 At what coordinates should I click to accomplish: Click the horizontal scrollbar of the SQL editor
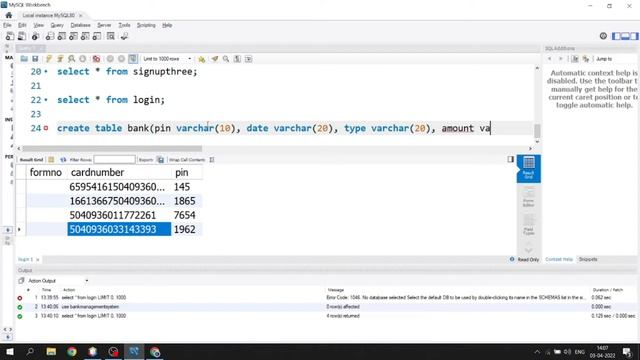(112, 149)
